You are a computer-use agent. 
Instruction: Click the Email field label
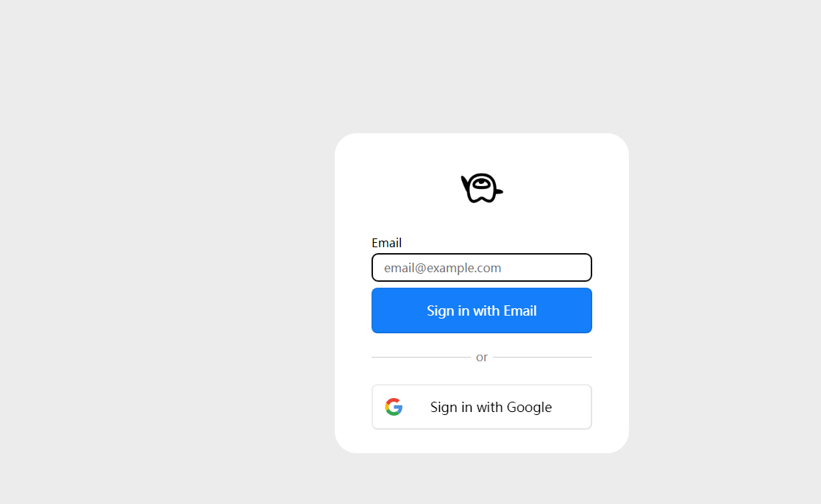[x=386, y=243]
